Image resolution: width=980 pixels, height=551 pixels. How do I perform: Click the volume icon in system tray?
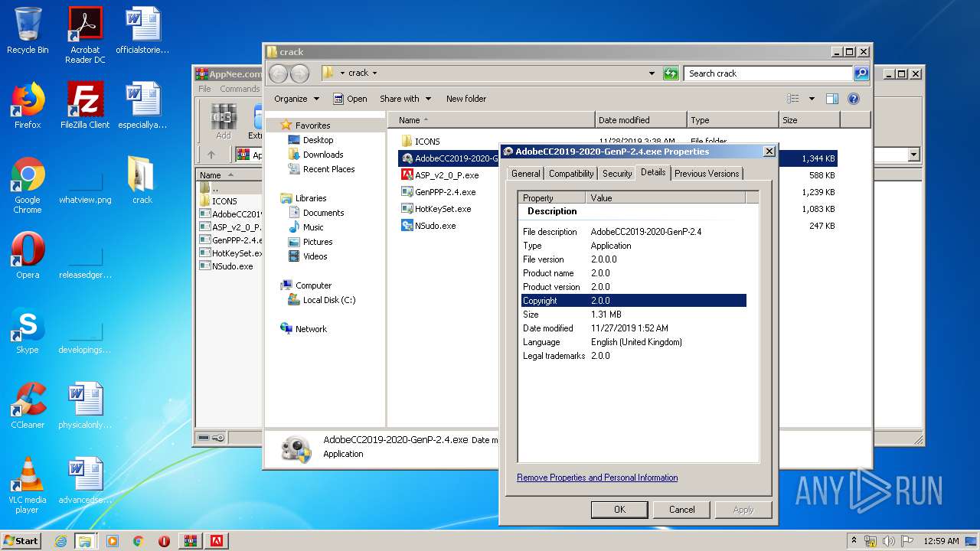889,541
